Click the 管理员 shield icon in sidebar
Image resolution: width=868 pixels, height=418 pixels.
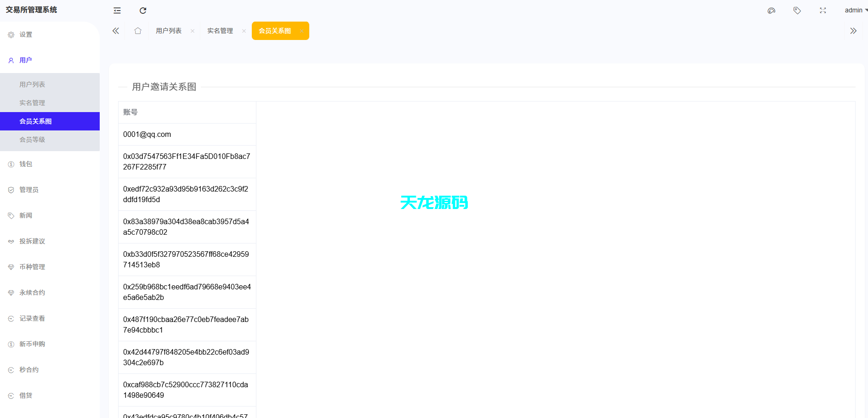click(x=11, y=190)
